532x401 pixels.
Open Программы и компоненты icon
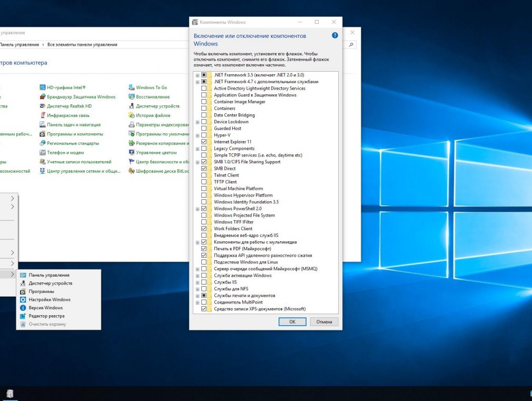point(43,134)
